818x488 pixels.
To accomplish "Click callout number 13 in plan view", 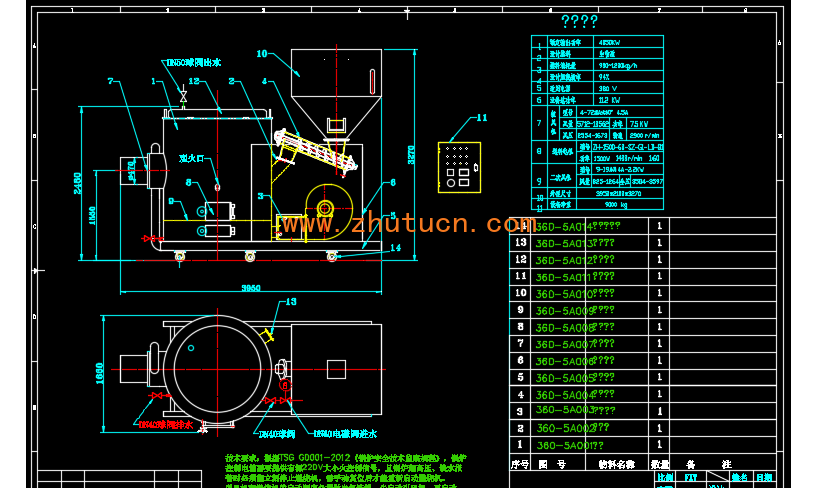I will (291, 301).
